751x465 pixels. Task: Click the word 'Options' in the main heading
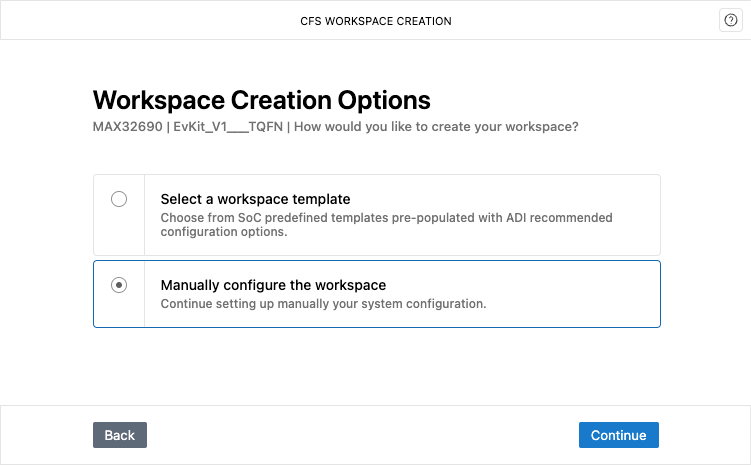pos(384,100)
